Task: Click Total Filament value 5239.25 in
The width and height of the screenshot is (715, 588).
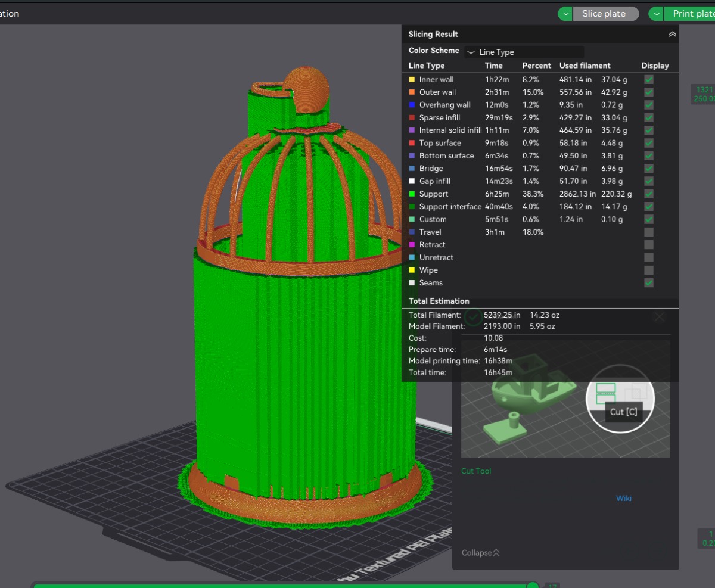Action: pyautogui.click(x=502, y=315)
